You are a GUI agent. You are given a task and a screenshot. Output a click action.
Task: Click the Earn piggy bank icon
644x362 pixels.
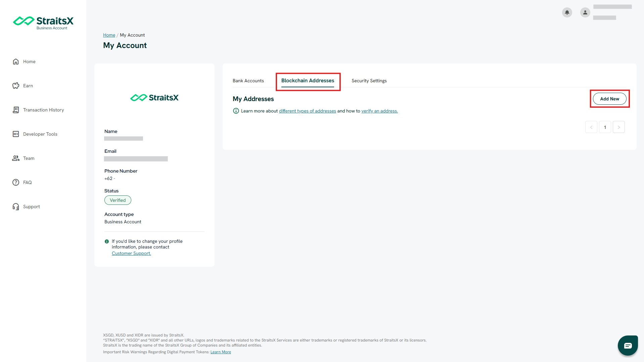click(x=16, y=86)
